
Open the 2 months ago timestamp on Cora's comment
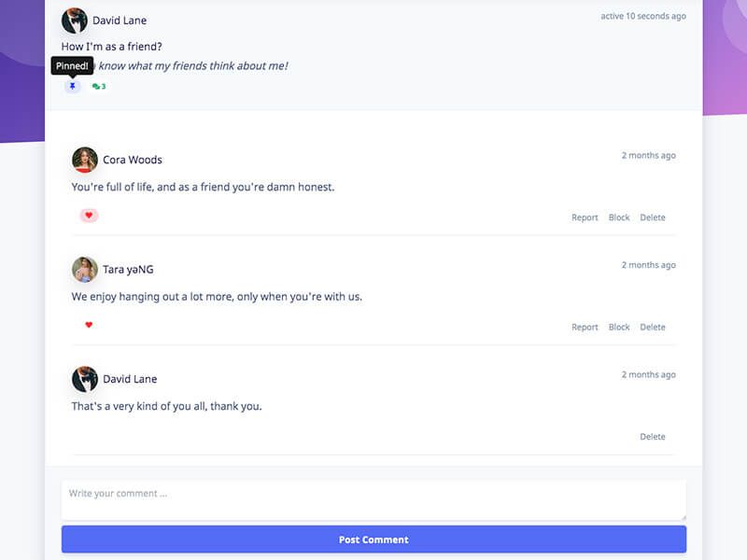click(x=649, y=155)
